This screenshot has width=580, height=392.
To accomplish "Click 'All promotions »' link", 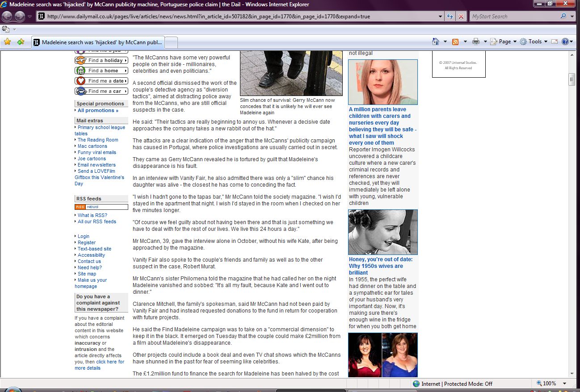I will 98,110.
